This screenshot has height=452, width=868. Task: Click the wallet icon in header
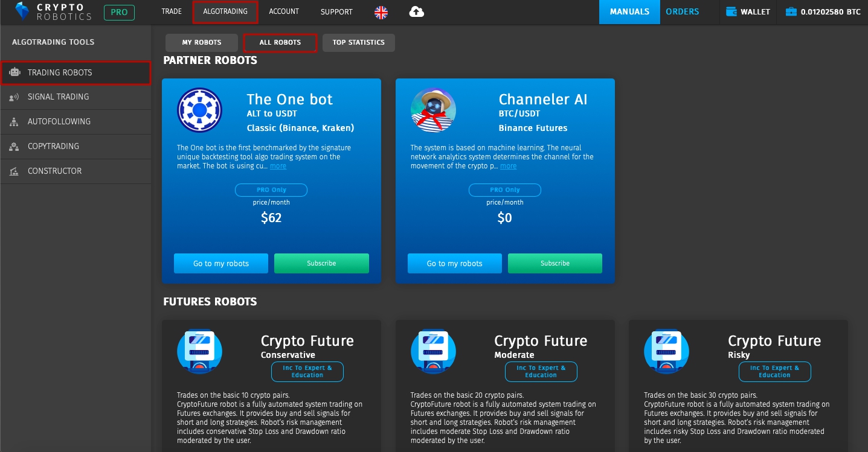click(x=730, y=12)
